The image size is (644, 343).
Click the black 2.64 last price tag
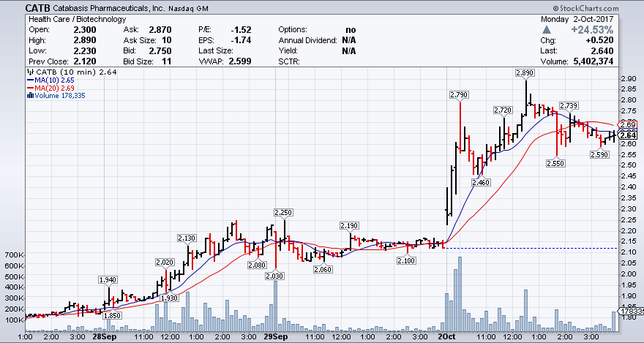[x=627, y=135]
